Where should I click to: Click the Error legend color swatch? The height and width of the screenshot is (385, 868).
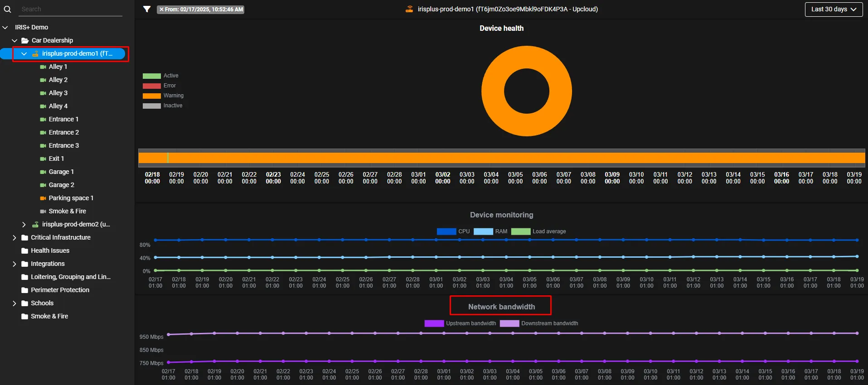pyautogui.click(x=152, y=86)
